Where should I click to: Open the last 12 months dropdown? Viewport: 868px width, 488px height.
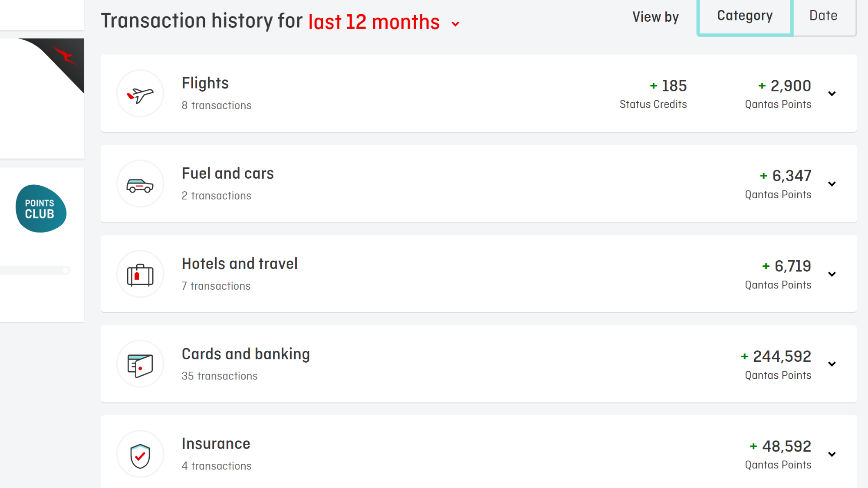(x=384, y=22)
